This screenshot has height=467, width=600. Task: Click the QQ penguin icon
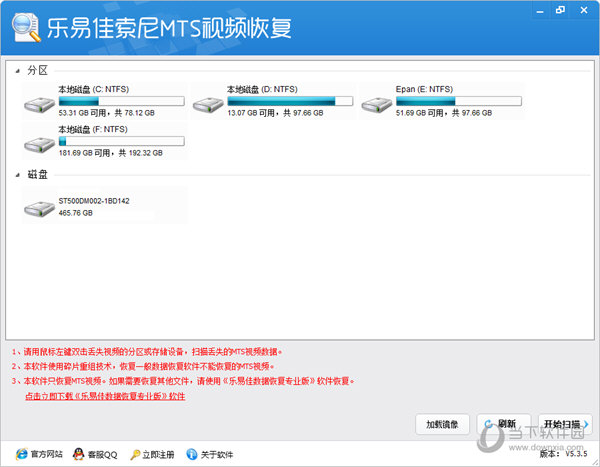(x=78, y=454)
